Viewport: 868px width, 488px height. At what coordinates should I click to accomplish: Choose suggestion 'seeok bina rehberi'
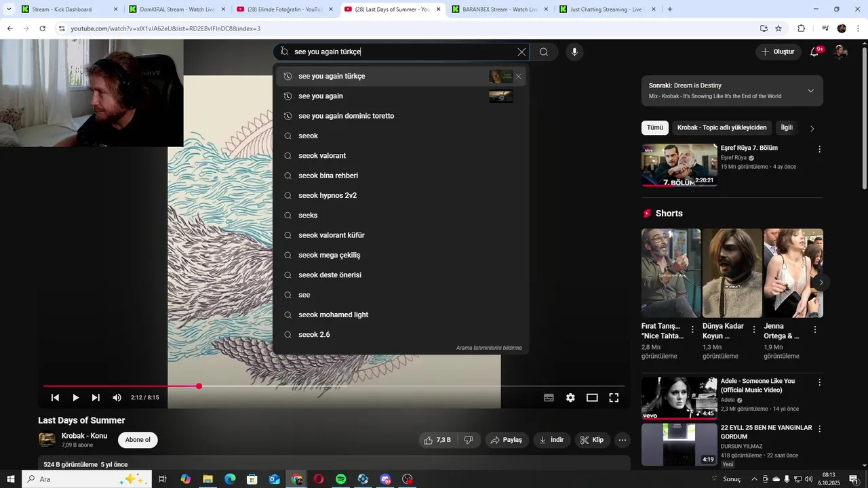point(400,176)
